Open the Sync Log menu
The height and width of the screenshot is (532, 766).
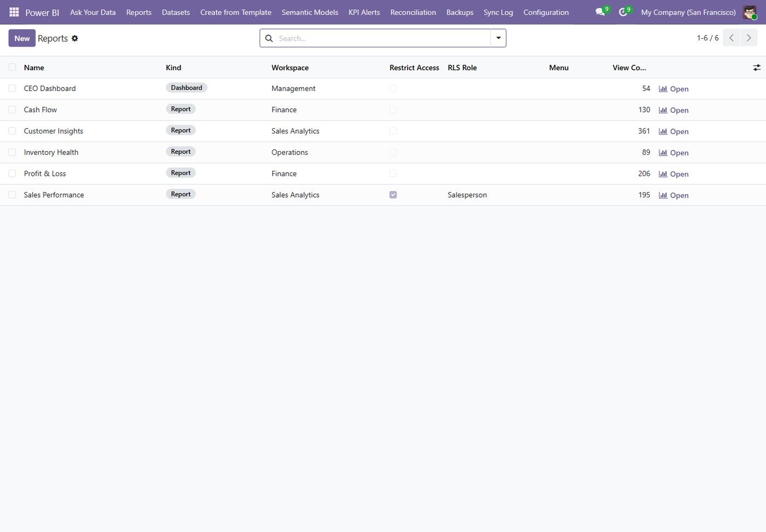tap(498, 12)
